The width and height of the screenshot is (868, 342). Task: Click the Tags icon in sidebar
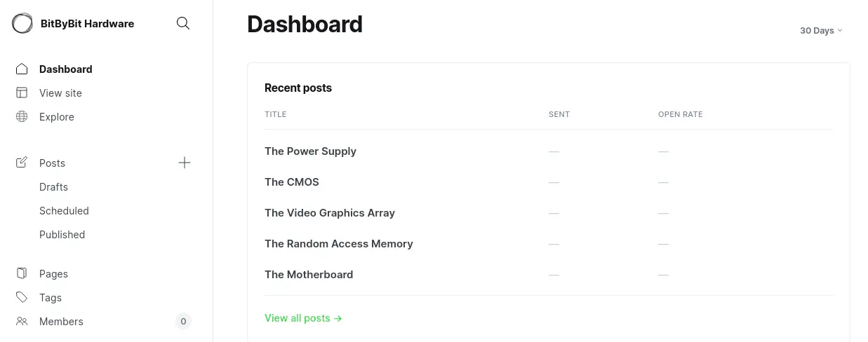pyautogui.click(x=22, y=298)
